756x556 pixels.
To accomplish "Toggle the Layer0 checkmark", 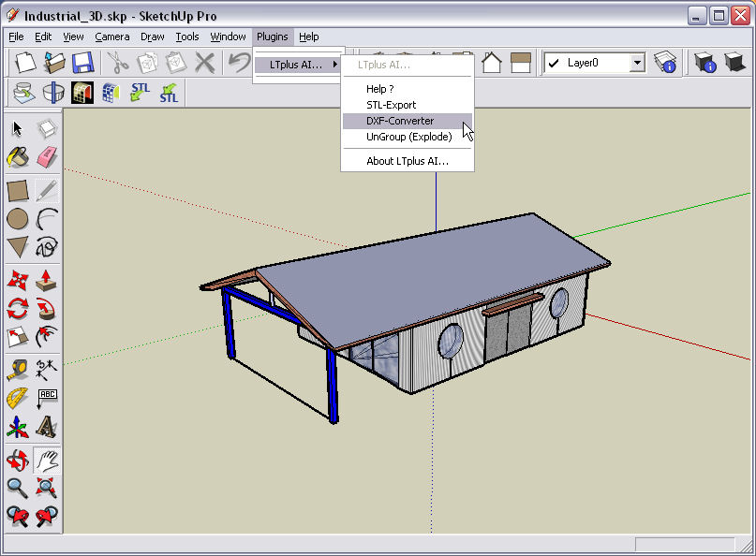I will click(554, 63).
